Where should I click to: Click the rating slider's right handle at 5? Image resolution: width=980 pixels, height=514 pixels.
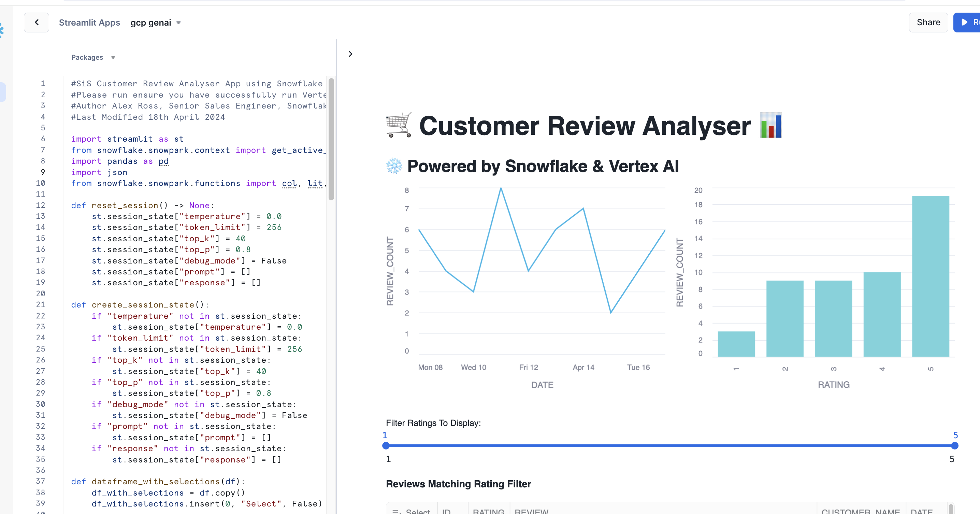coord(954,445)
